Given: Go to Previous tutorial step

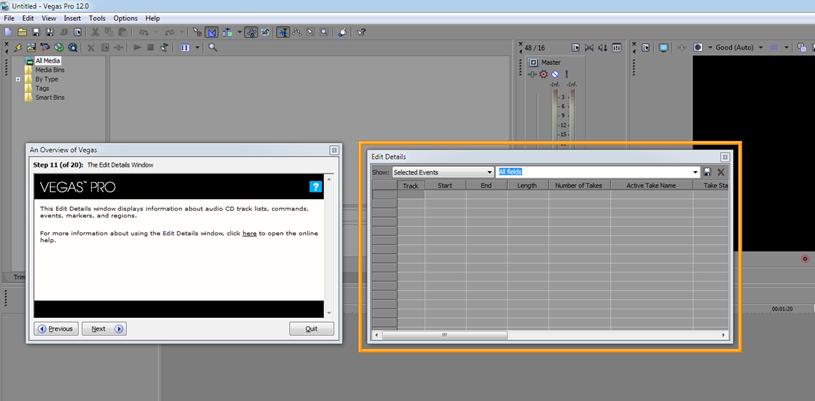Looking at the screenshot, I should pos(57,329).
